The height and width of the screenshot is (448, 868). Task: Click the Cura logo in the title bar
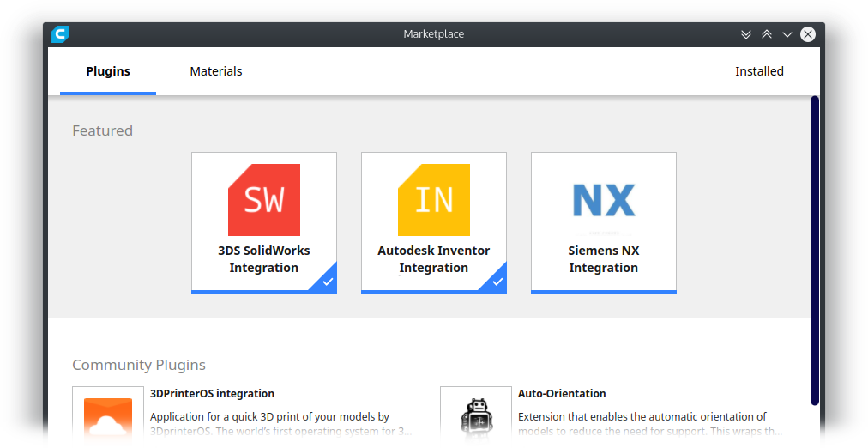pyautogui.click(x=60, y=34)
